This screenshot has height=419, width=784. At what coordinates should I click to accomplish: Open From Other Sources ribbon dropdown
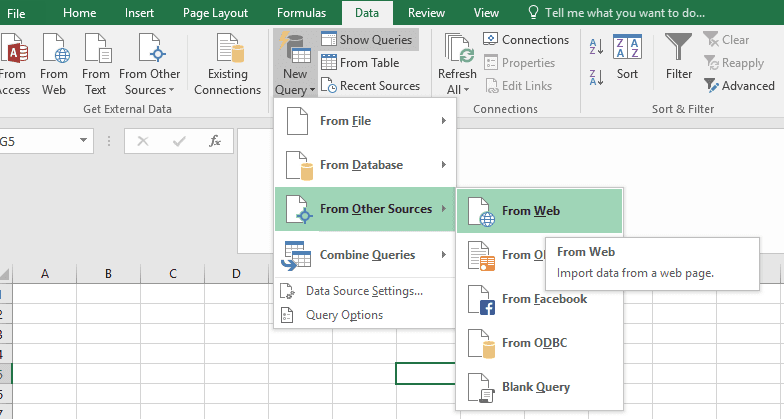150,64
